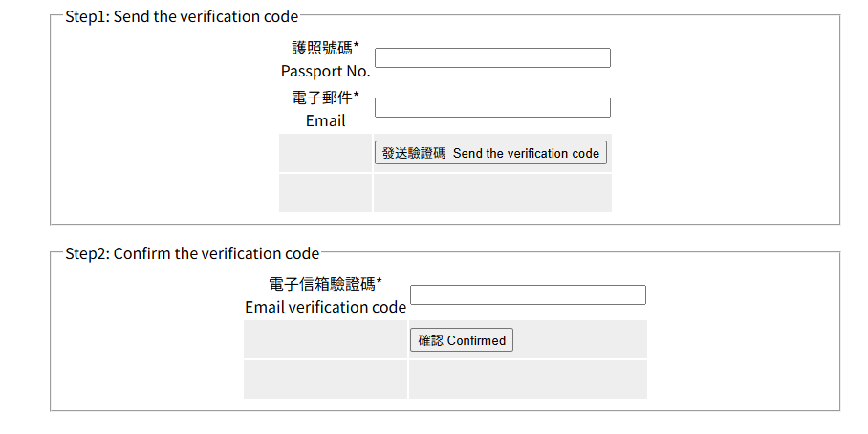Click empty gray cell left of Send button
The width and height of the screenshot is (868, 434).
pos(325,153)
